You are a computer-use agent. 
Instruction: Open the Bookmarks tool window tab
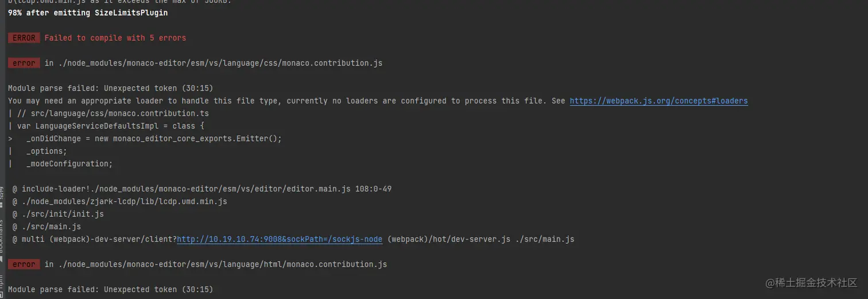(x=2, y=236)
